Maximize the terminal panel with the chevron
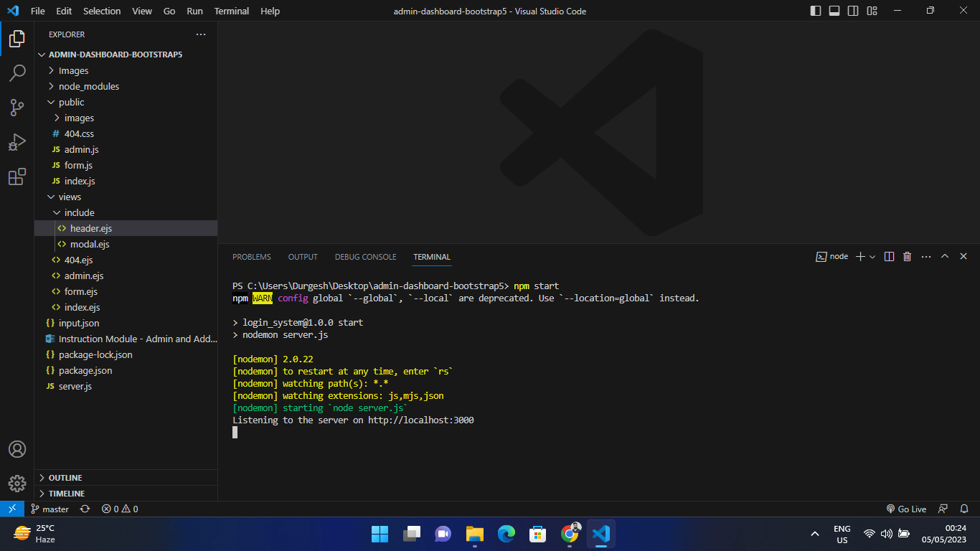Viewport: 980px width, 551px height. [945, 256]
